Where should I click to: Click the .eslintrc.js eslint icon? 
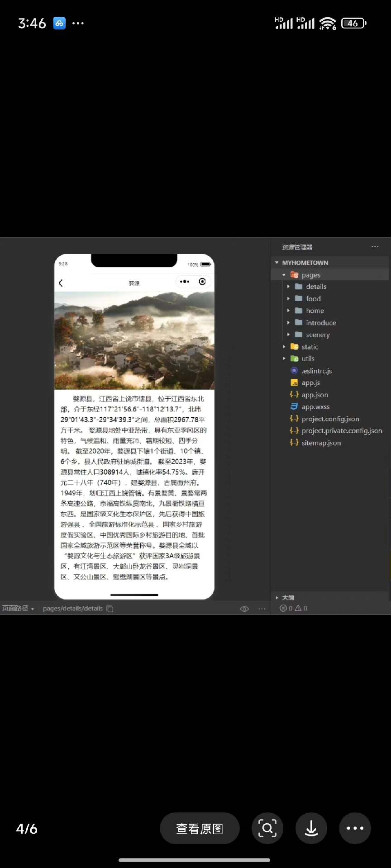[294, 371]
